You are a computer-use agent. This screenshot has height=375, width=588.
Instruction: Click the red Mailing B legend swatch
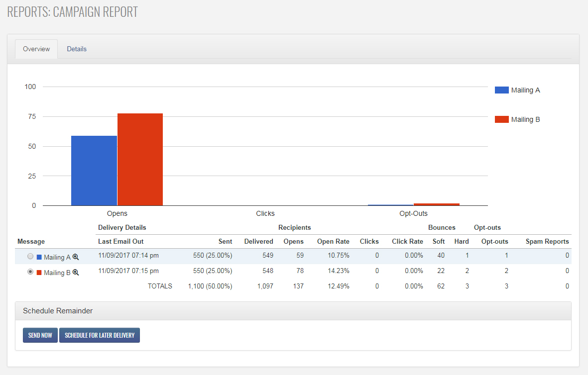[501, 119]
